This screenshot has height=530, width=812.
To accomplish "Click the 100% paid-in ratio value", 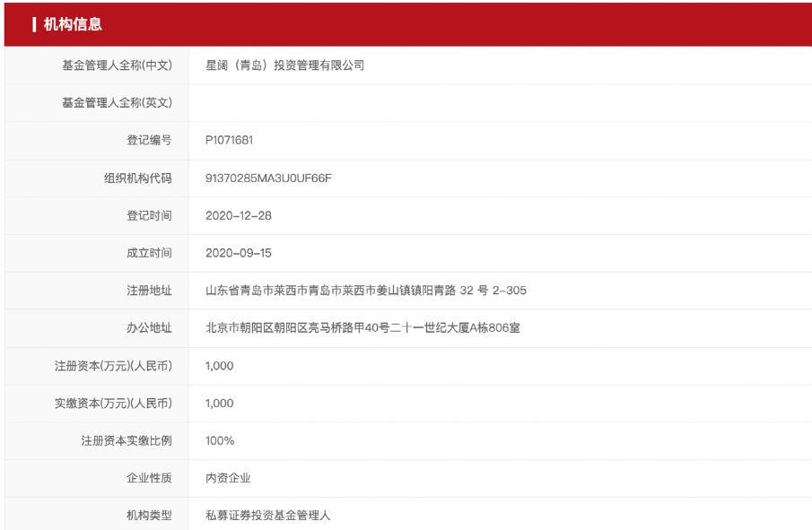I will (220, 441).
